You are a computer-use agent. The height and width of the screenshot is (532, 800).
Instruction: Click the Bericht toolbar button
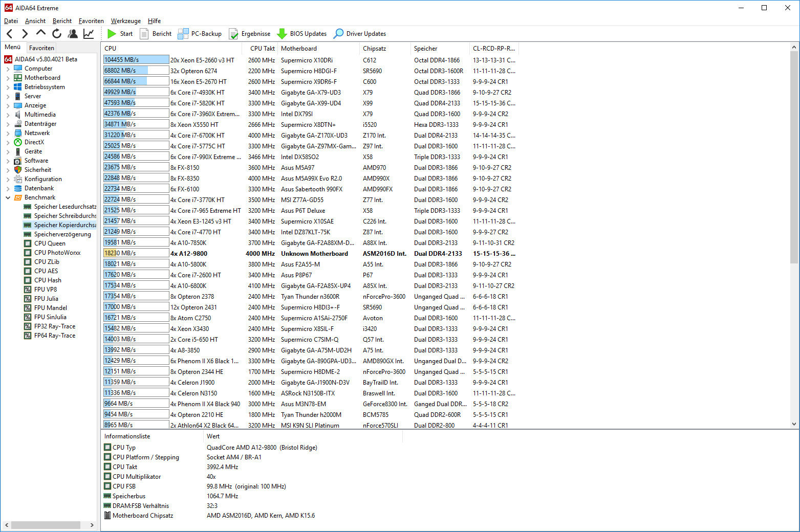[x=156, y=34]
